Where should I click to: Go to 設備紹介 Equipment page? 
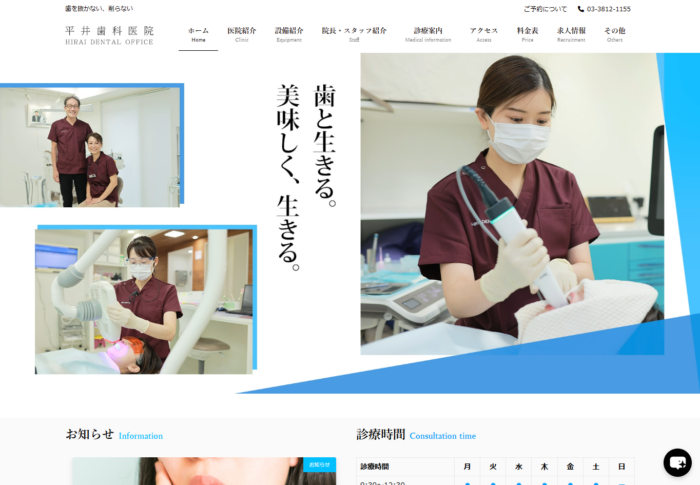tap(289, 35)
